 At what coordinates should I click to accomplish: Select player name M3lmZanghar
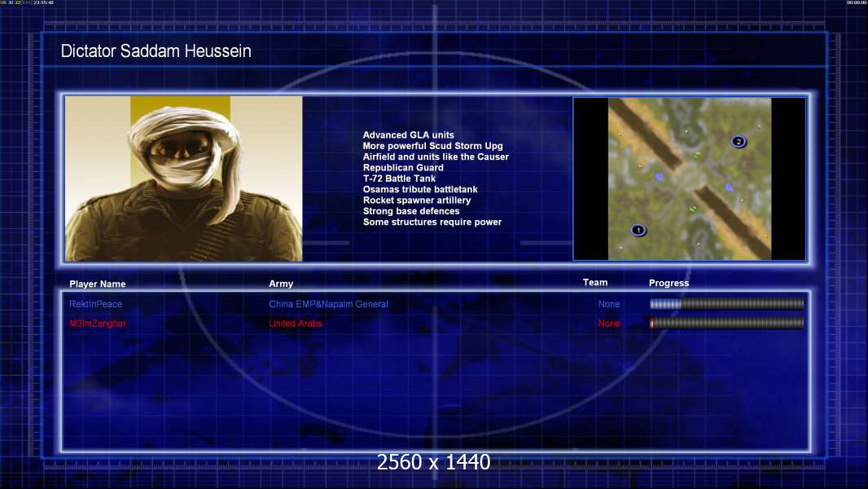coord(98,324)
